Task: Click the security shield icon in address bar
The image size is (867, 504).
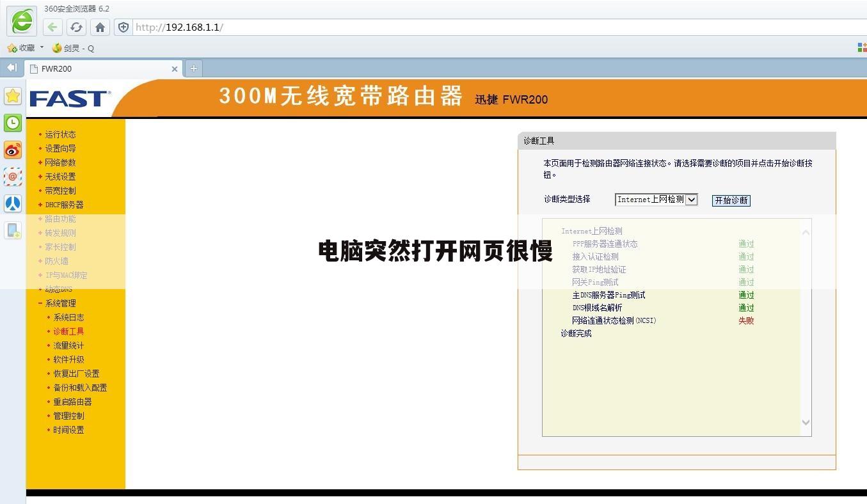Action: [x=123, y=27]
